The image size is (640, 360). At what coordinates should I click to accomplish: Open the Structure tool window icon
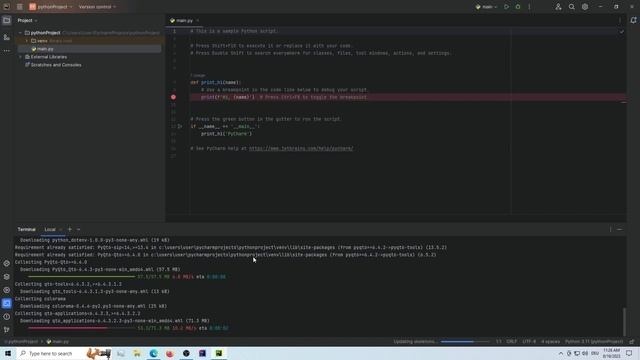click(7, 37)
